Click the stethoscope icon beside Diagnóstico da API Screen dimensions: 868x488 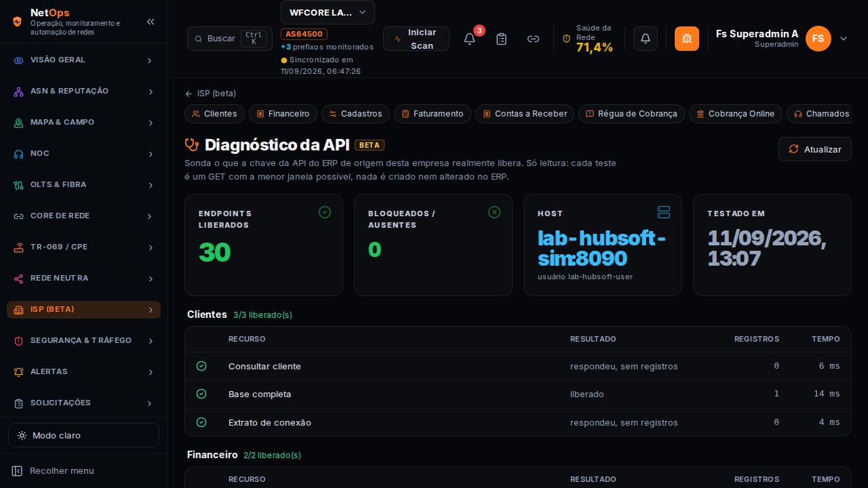coord(192,144)
